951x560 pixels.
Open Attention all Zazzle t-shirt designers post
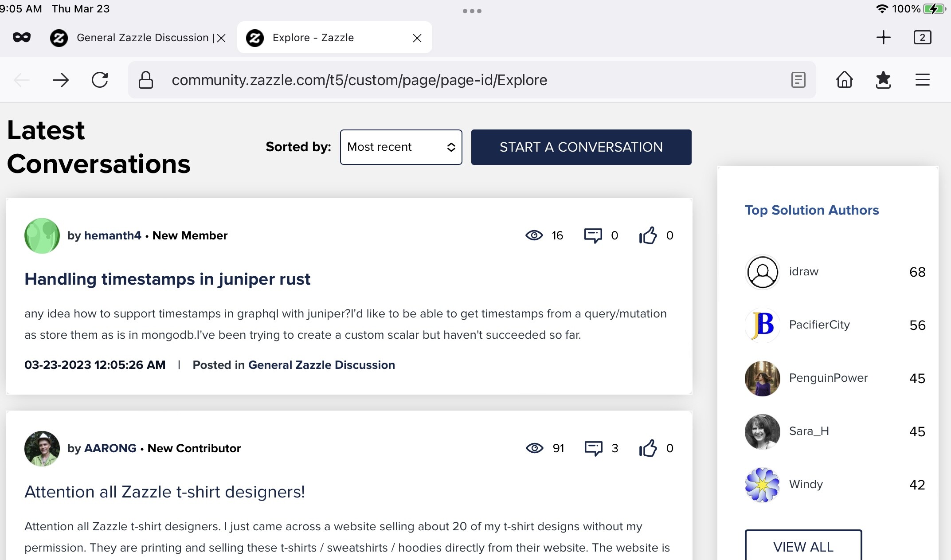coord(164,492)
